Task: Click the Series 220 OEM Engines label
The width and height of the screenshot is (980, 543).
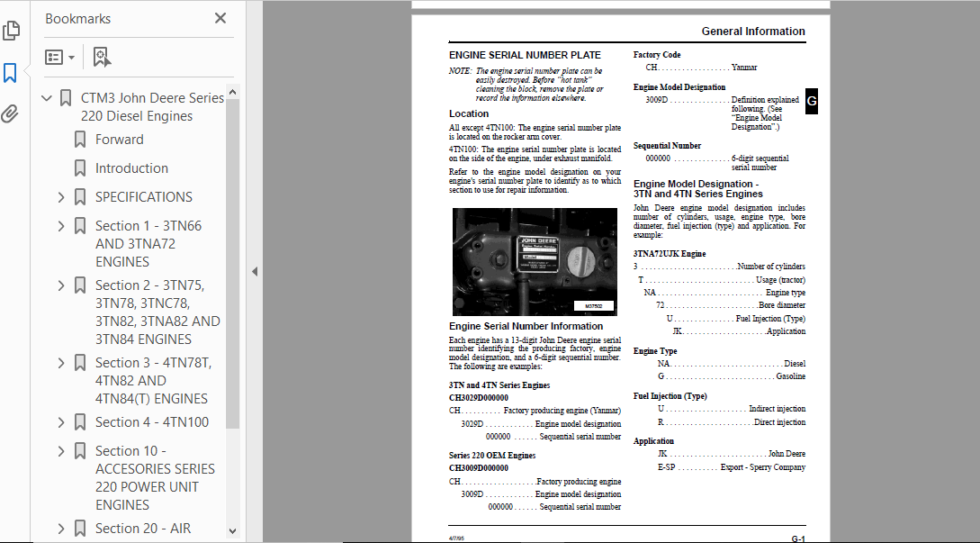Action: tap(492, 456)
